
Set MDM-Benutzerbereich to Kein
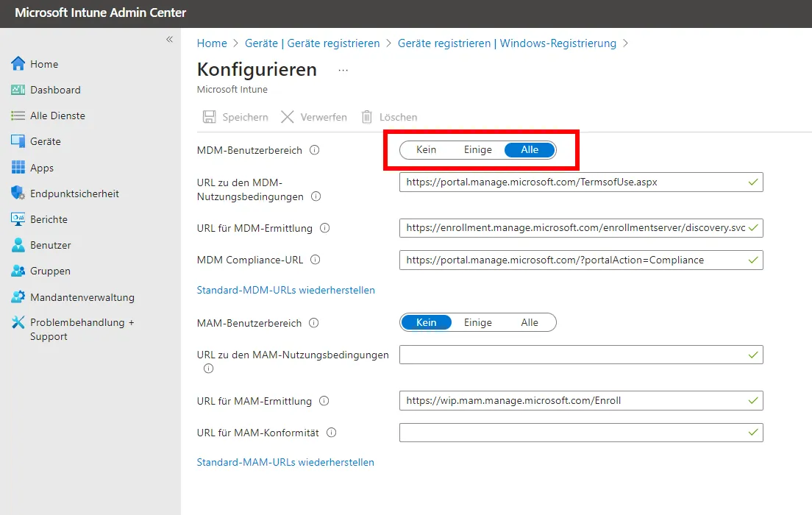[x=426, y=150]
